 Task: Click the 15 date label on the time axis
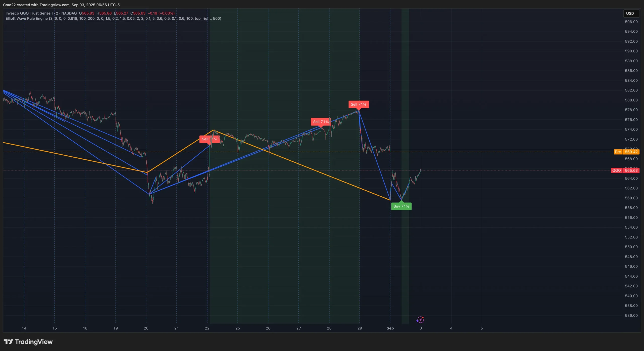point(55,328)
